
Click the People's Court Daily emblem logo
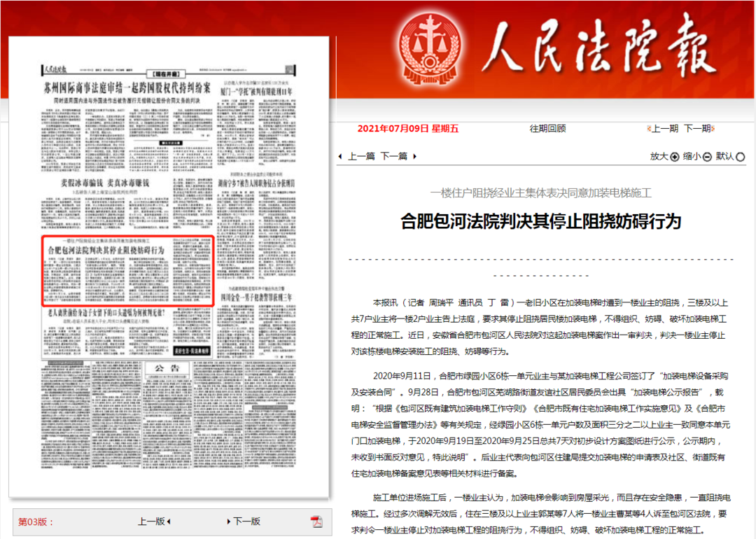click(430, 49)
